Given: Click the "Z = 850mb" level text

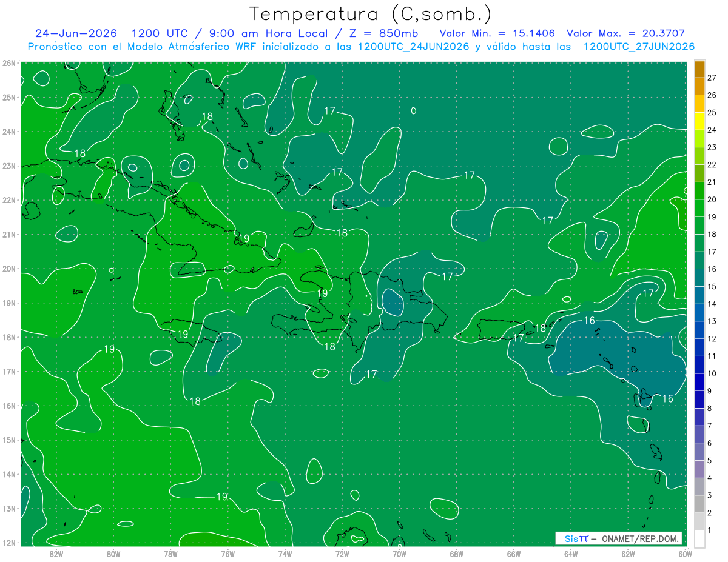Looking at the screenshot, I should click(380, 33).
